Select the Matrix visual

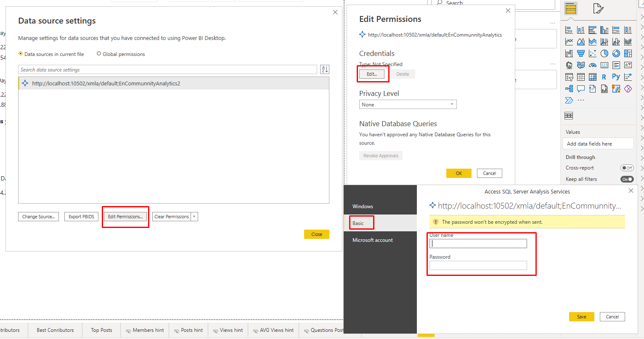tap(593, 77)
